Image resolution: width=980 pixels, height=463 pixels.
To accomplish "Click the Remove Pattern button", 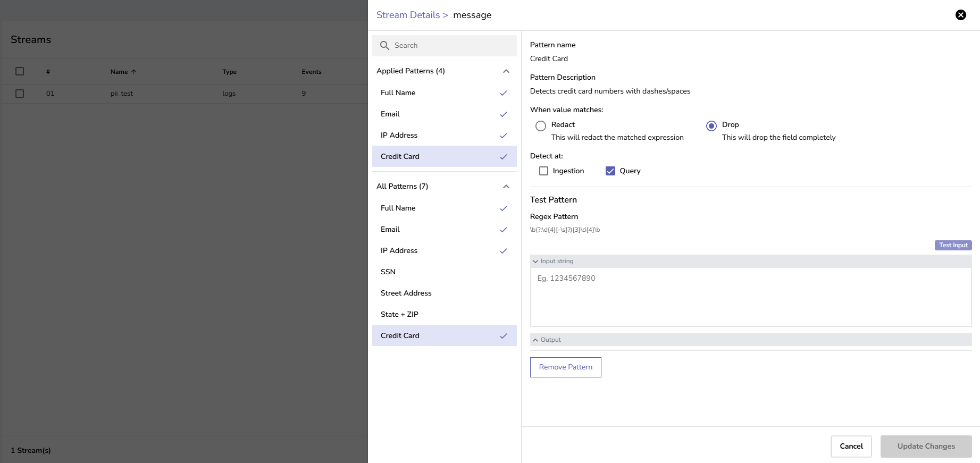I will [565, 367].
